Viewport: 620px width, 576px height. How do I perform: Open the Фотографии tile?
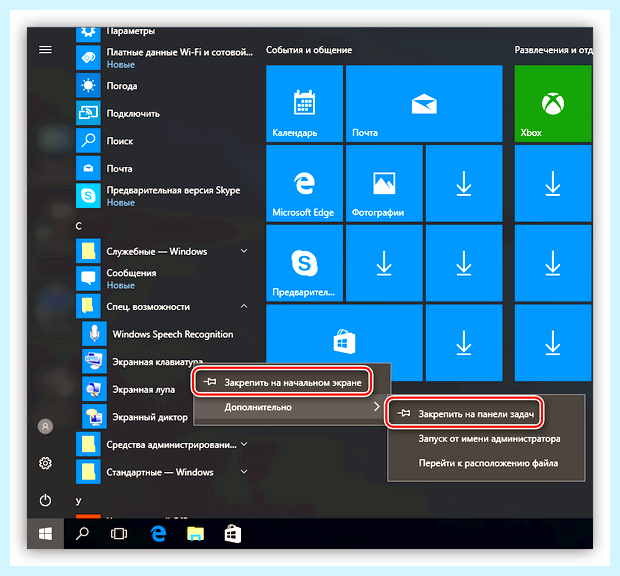coord(384,183)
